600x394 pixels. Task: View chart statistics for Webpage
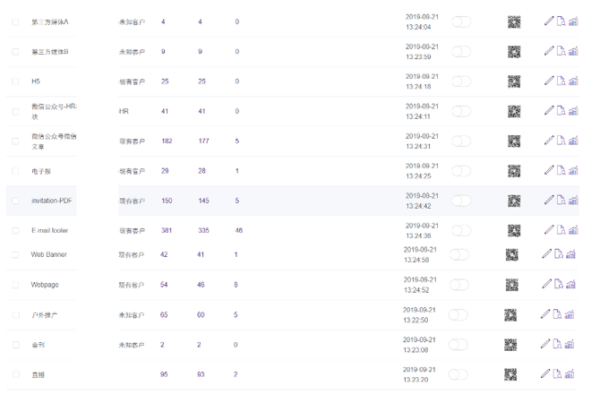(x=571, y=284)
